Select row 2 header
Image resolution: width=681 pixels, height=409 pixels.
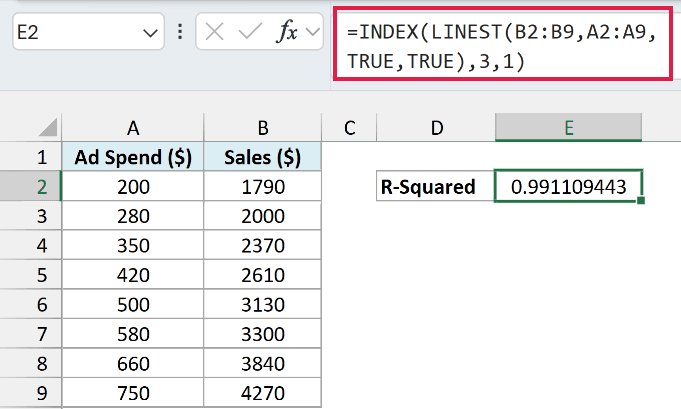pyautogui.click(x=31, y=186)
